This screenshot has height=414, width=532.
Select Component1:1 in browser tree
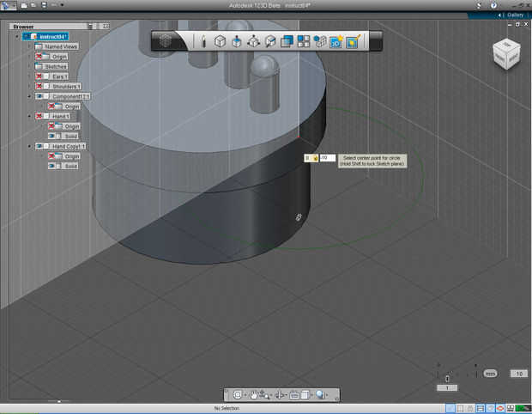(71, 96)
